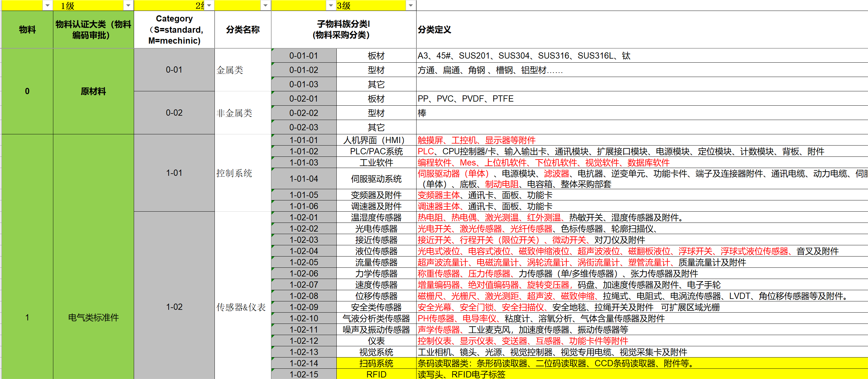Open the 3级 column filter dropdown
Screen dimensions: 868x379
click(410, 5)
